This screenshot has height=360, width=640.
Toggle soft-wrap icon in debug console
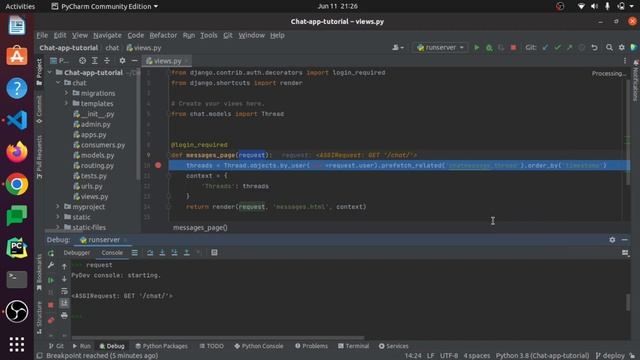(64, 291)
